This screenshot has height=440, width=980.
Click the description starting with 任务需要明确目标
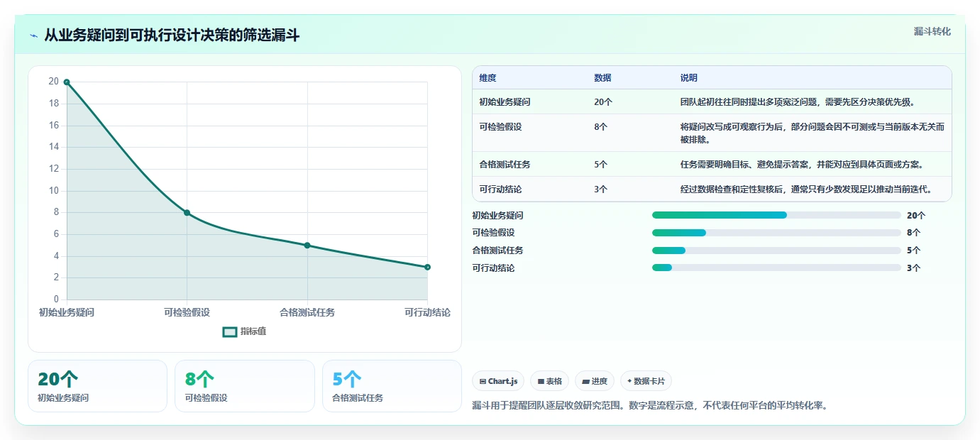[802, 165]
